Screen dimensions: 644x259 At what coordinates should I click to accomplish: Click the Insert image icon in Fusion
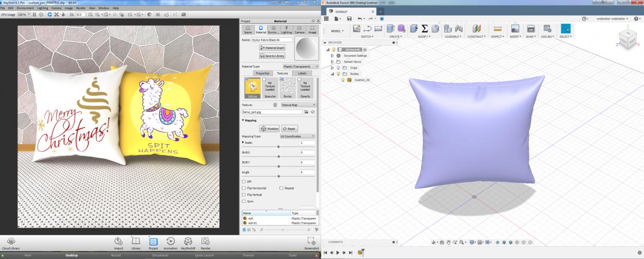514,29
